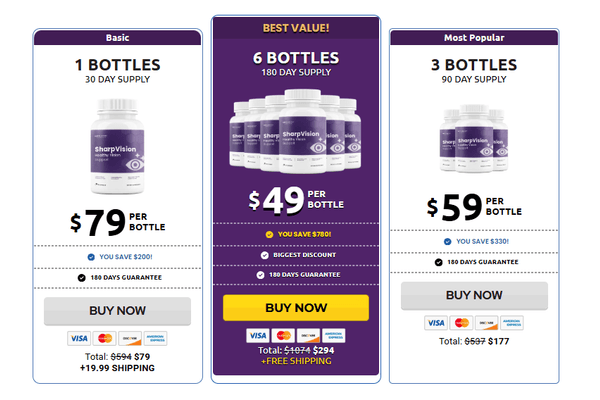Click Mastercard icon under Basic plan

click(x=104, y=338)
